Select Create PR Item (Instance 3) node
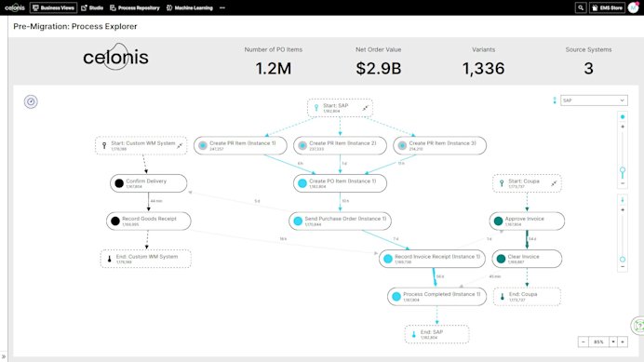Viewport: 644px width, 362px height. [440, 145]
